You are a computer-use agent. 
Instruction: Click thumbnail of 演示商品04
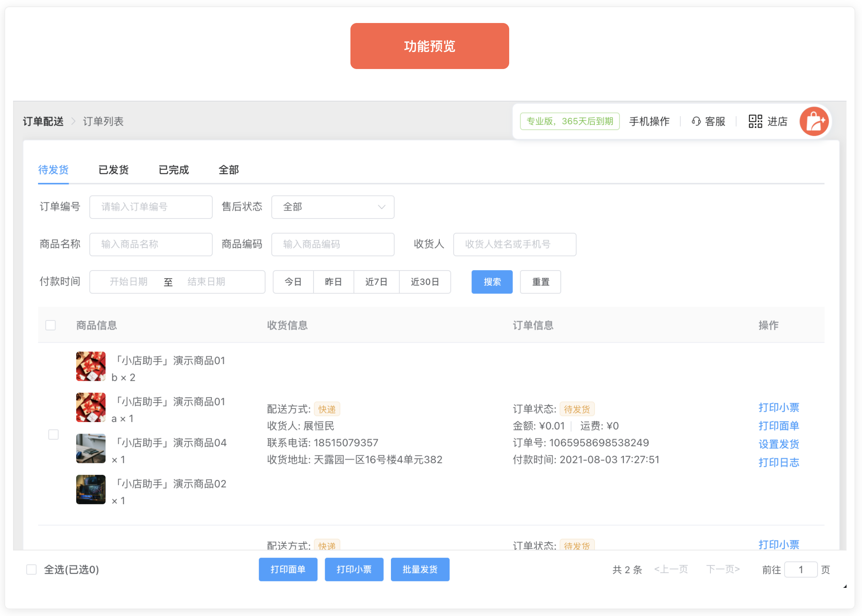click(x=91, y=449)
